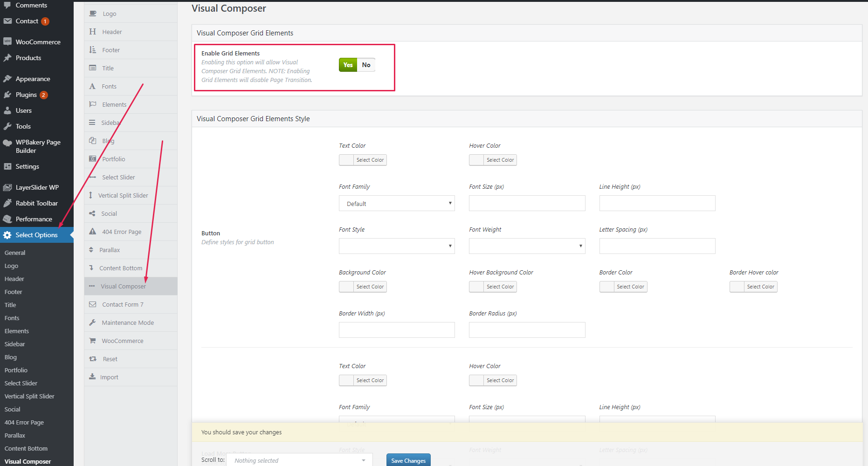
Task: Click the Title panel icon
Action: [x=93, y=68]
